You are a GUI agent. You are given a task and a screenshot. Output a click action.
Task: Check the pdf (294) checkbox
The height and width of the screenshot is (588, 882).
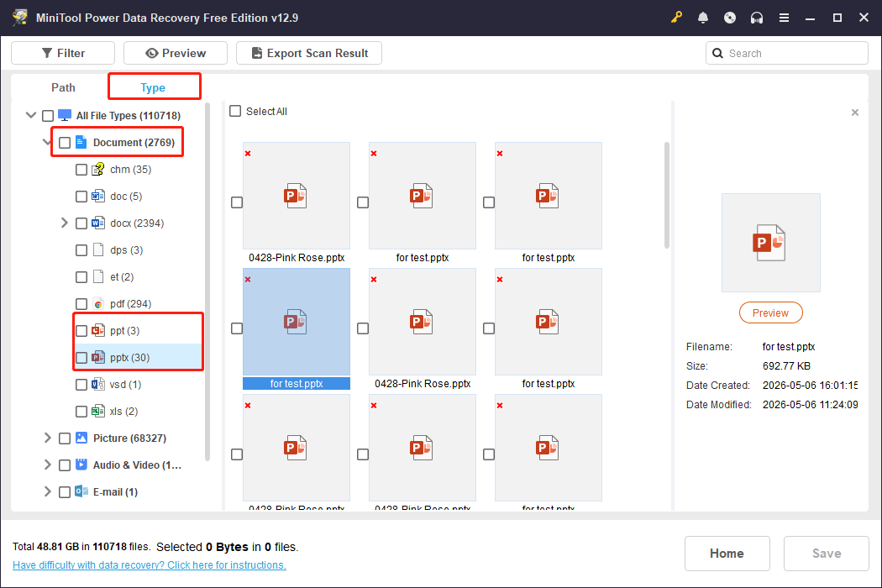(x=81, y=304)
